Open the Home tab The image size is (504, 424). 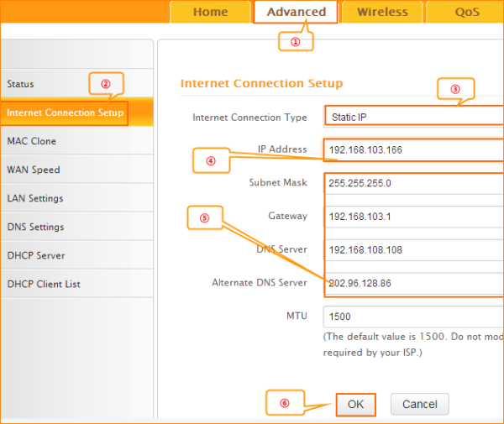(210, 12)
